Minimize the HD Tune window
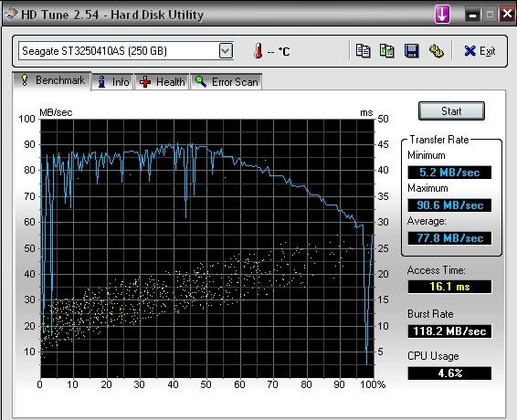This screenshot has width=517, height=420. click(x=473, y=15)
